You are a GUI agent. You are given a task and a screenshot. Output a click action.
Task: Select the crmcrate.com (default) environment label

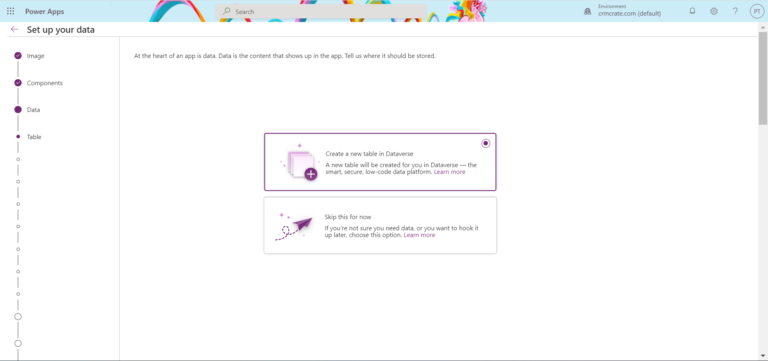pos(629,14)
